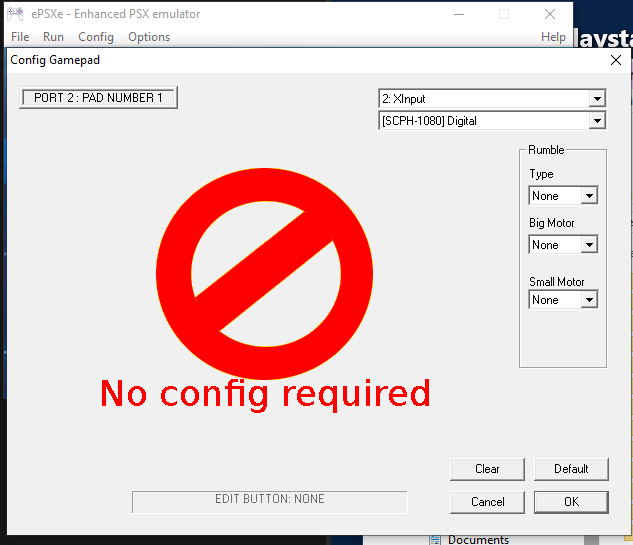Click the Clear button

pyautogui.click(x=487, y=469)
